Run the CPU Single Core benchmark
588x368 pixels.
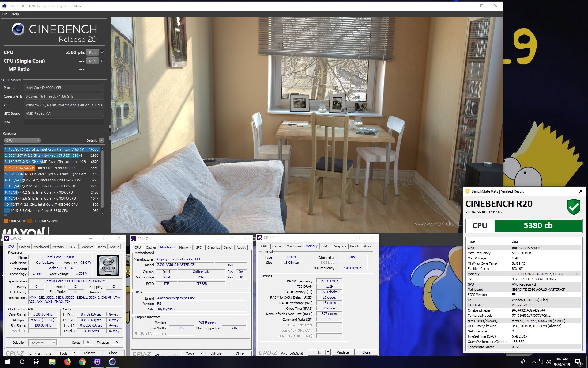(x=92, y=61)
